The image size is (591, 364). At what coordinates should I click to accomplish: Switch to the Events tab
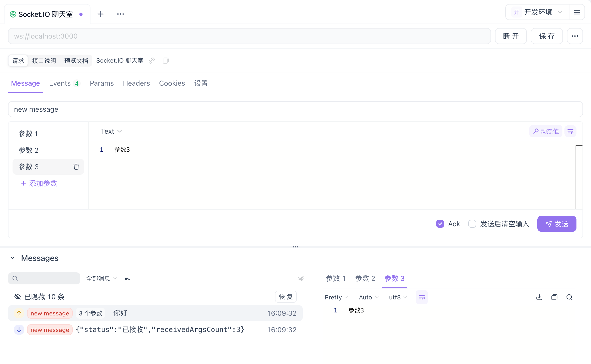(x=64, y=83)
